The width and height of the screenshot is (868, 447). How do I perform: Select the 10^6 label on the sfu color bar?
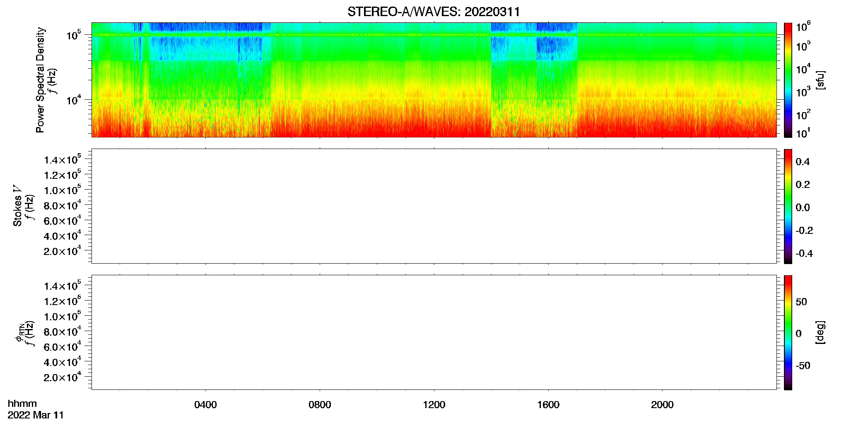(x=803, y=26)
